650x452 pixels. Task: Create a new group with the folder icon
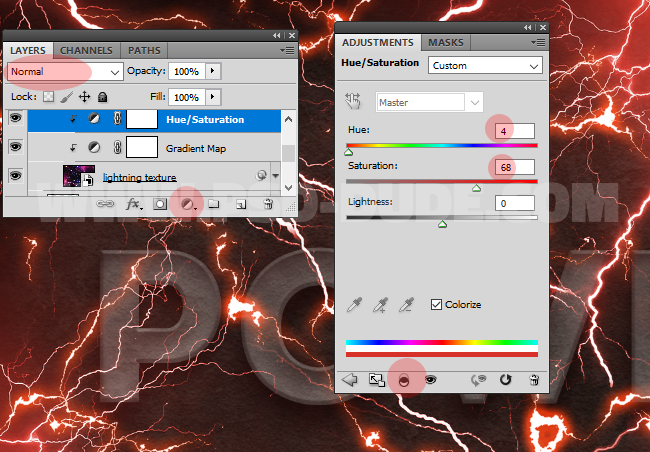click(213, 203)
